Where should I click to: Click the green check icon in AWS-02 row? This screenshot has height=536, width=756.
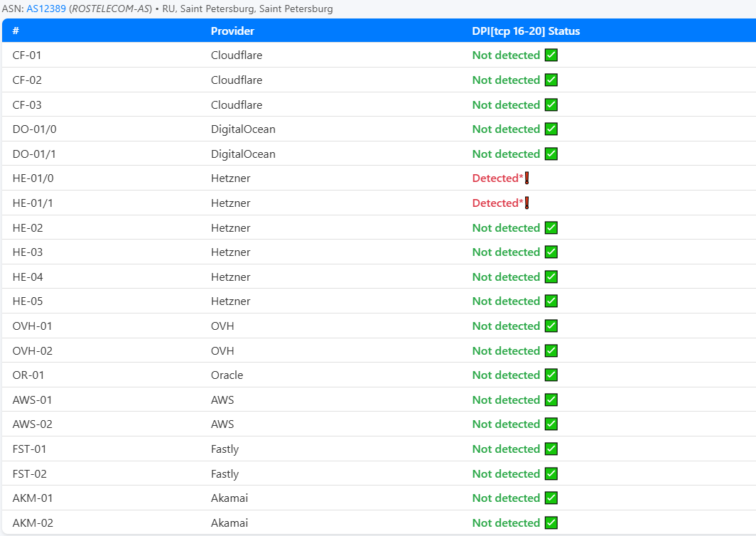[551, 424]
